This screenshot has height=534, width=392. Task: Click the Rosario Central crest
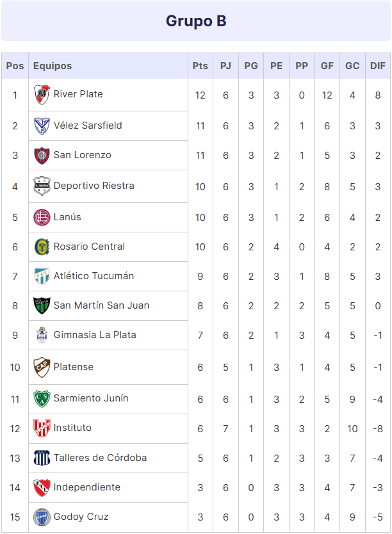[42, 247]
